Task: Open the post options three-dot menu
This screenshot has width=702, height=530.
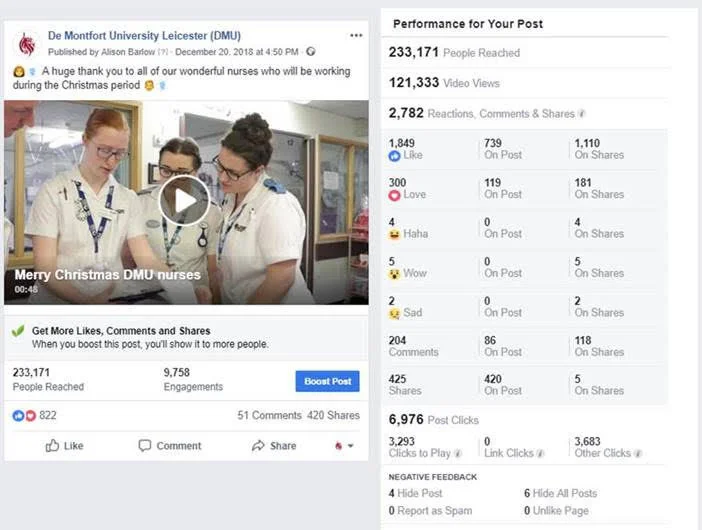Action: 356,35
